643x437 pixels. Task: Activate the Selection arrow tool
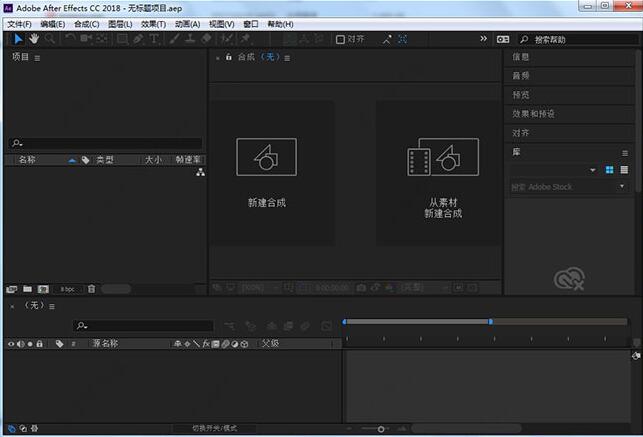[17, 38]
